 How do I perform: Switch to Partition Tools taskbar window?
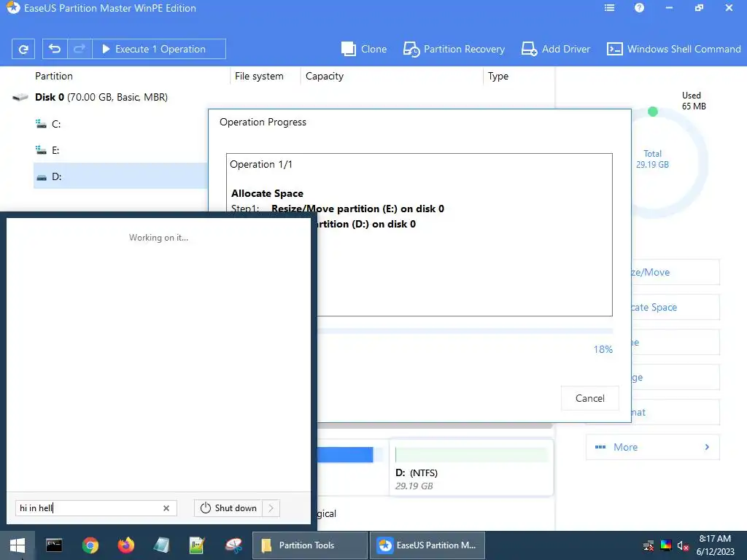click(309, 545)
